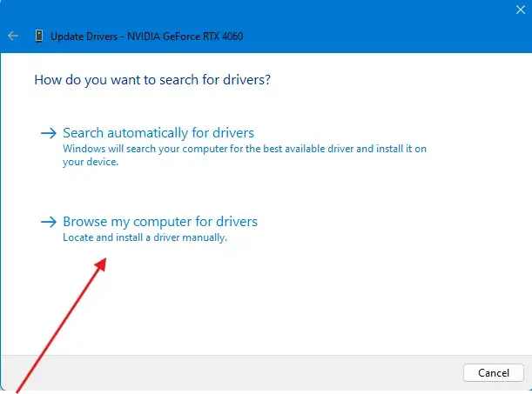Click the arrow icon beside Search automatically
This screenshot has height=394, width=532.
tap(49, 133)
